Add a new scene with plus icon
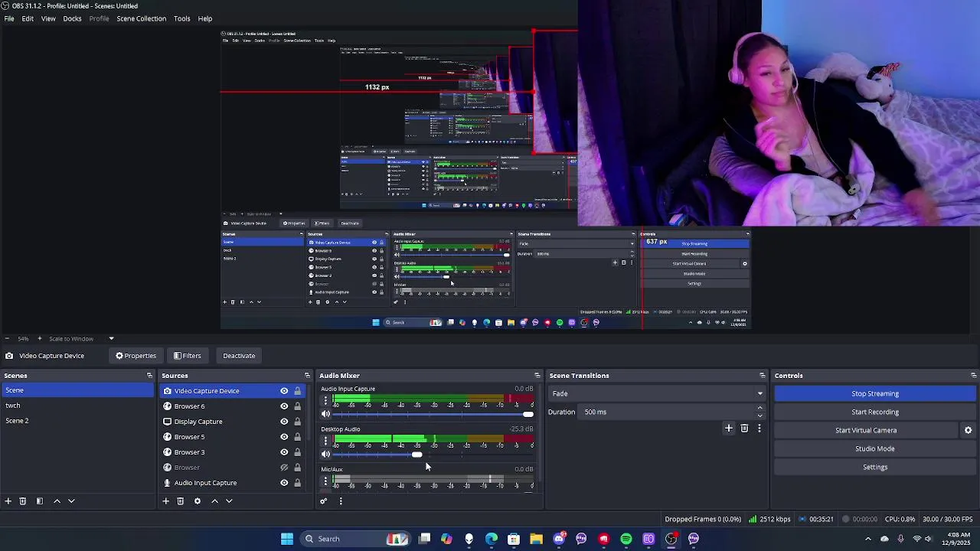The image size is (980, 551). pos(8,501)
